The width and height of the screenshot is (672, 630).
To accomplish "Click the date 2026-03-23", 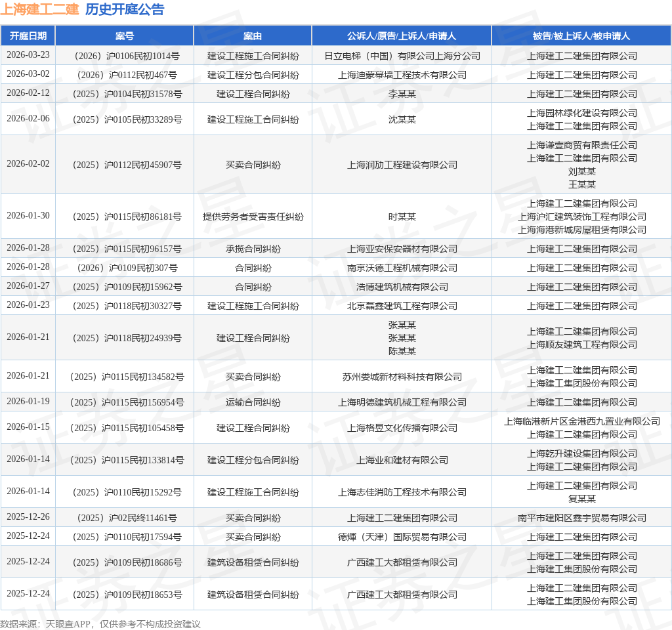I will tap(28, 55).
